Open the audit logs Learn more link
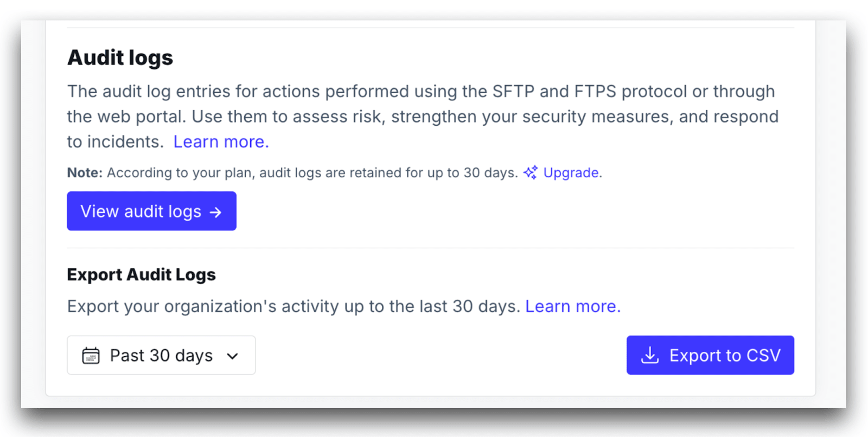Image resolution: width=868 pixels, height=437 pixels. 220,142
